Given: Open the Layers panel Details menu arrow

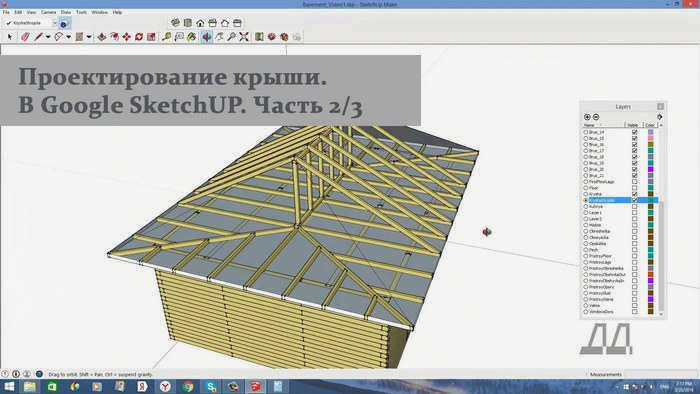Looking at the screenshot, I should (x=659, y=117).
